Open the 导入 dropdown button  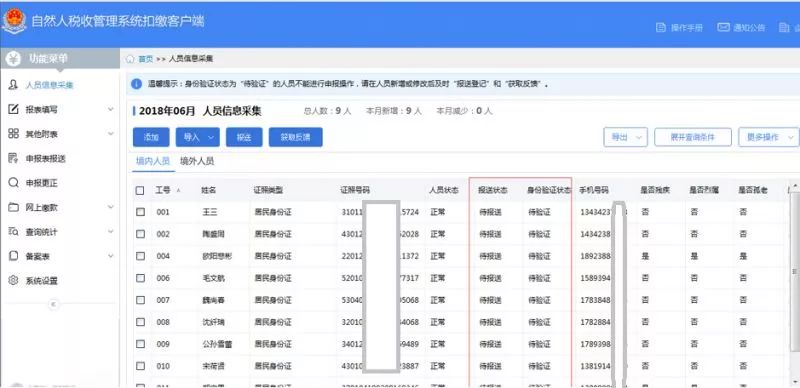click(x=197, y=137)
